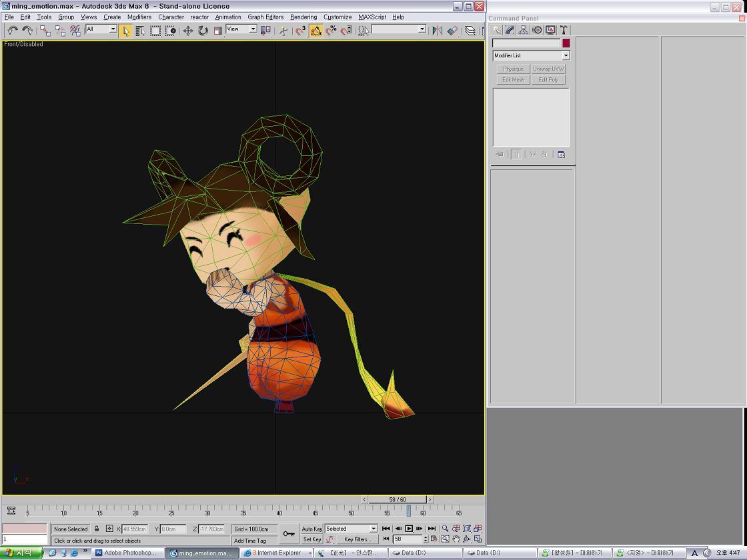Open the File menu

click(x=9, y=17)
